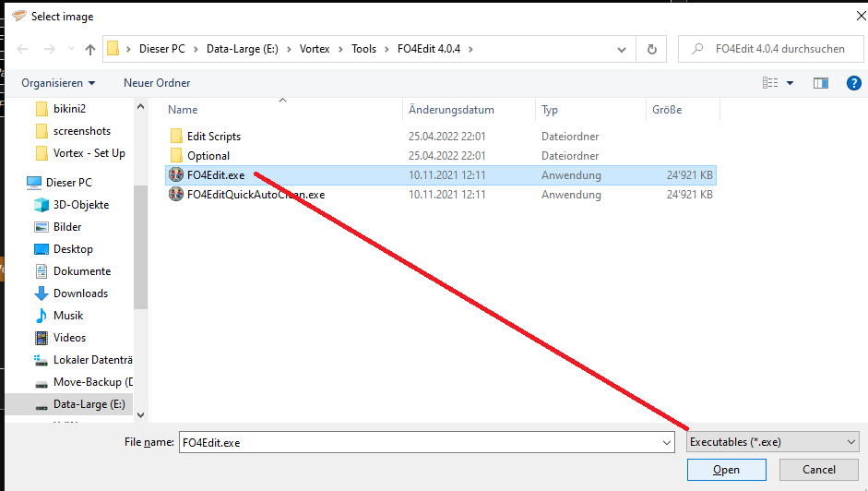This screenshot has width=868, height=491.
Task: Open Desktop in sidebar
Action: click(73, 249)
